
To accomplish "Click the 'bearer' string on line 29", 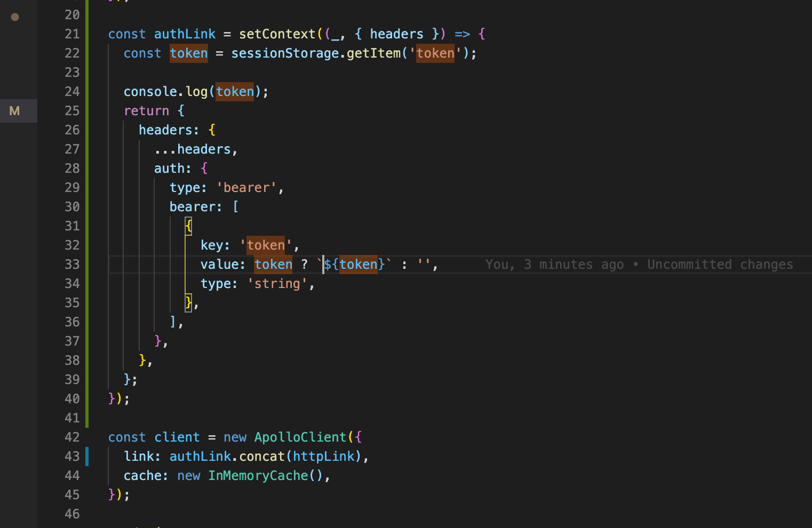I will (246, 188).
